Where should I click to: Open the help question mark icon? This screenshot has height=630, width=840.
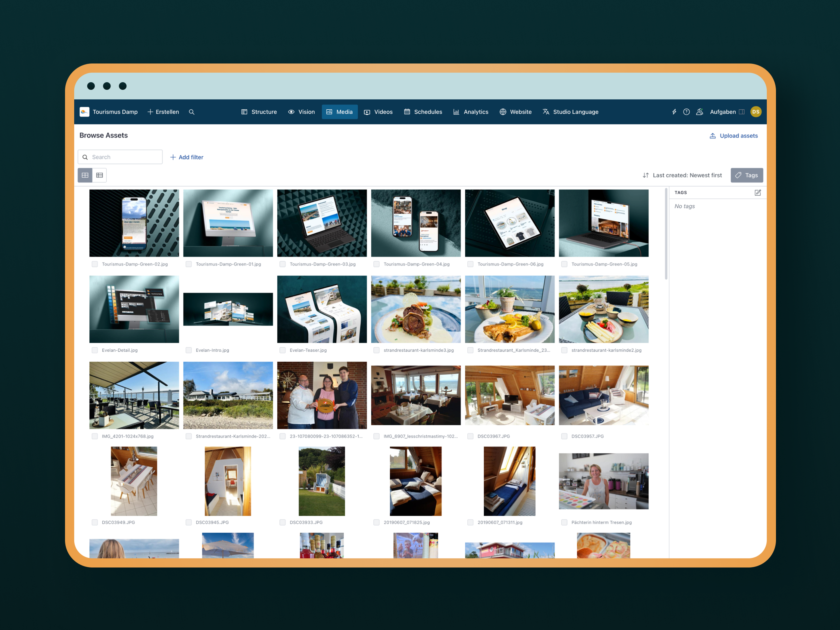point(686,112)
